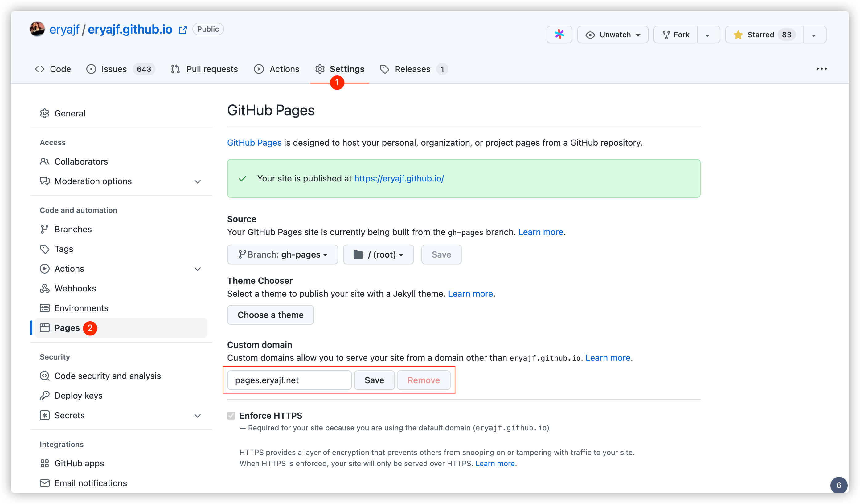860x504 pixels.
Task: Click the eryajf owner link
Action: point(64,29)
